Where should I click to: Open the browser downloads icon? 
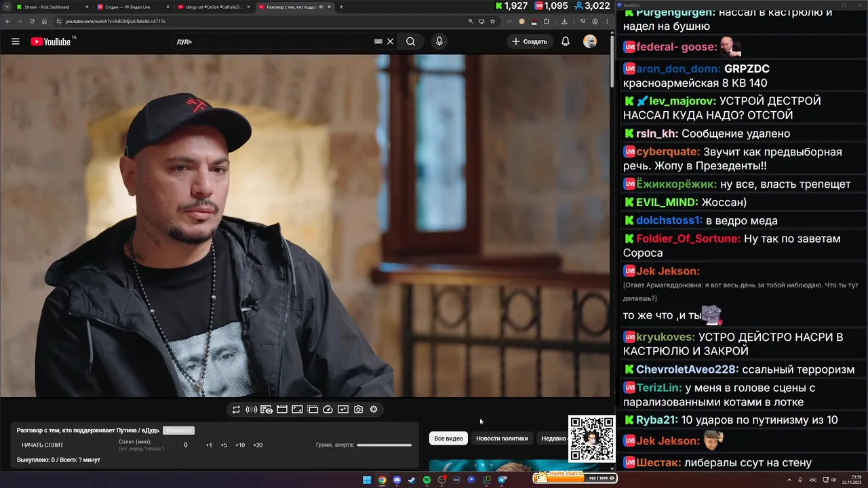[564, 21]
